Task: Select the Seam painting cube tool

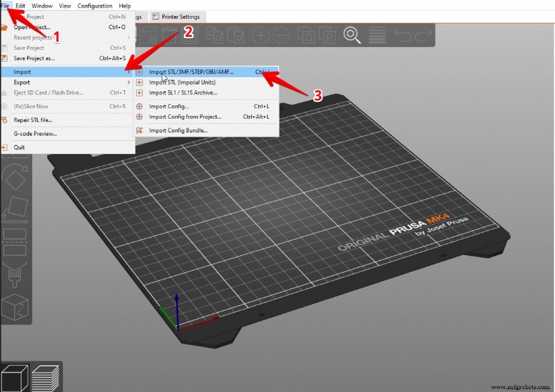Action: click(x=15, y=307)
